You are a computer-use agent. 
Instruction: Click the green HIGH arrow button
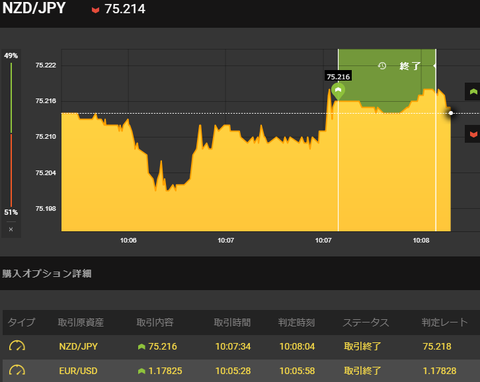click(473, 92)
